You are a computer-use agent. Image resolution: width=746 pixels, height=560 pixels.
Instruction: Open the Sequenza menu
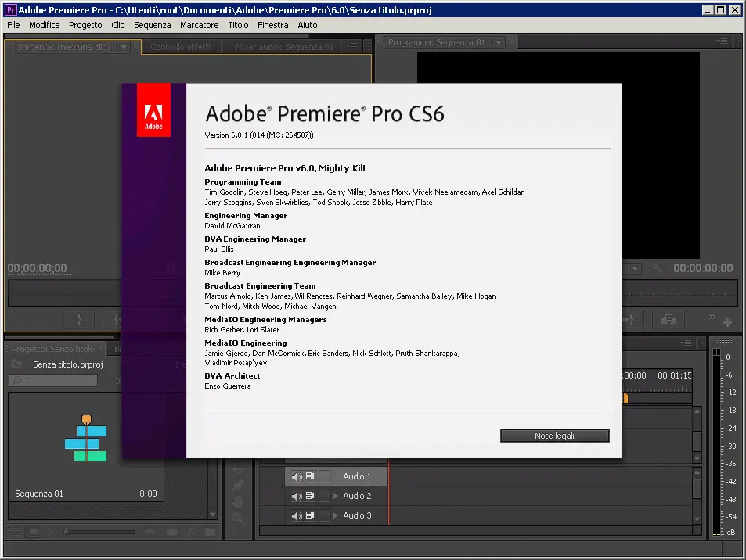[x=152, y=25]
